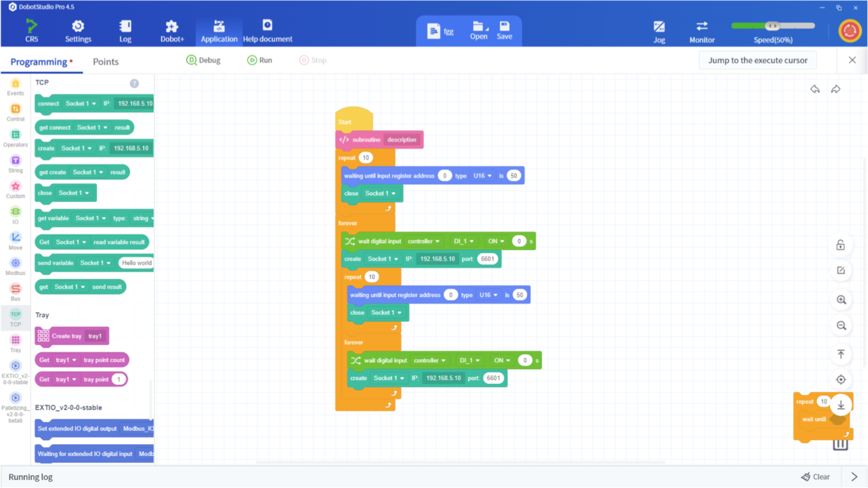This screenshot has width=868, height=488.
Task: Switch to the Points tab
Action: coord(105,61)
